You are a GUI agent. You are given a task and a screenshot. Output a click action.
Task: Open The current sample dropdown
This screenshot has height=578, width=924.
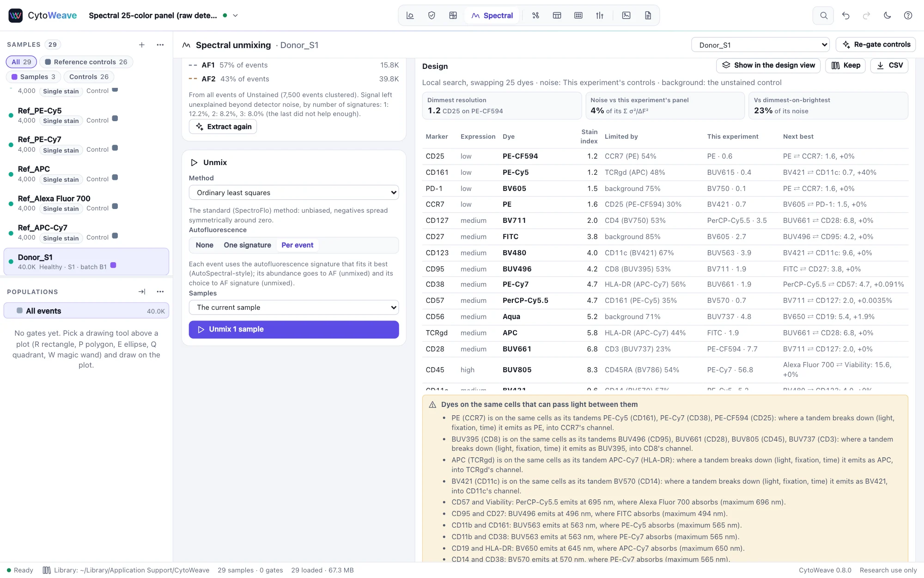[294, 307]
